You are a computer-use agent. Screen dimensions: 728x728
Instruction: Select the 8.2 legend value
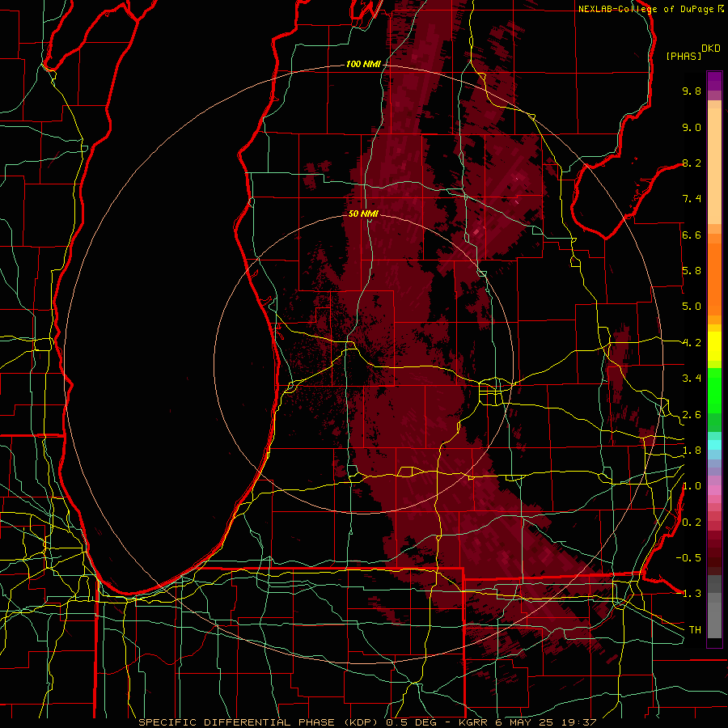692,163
